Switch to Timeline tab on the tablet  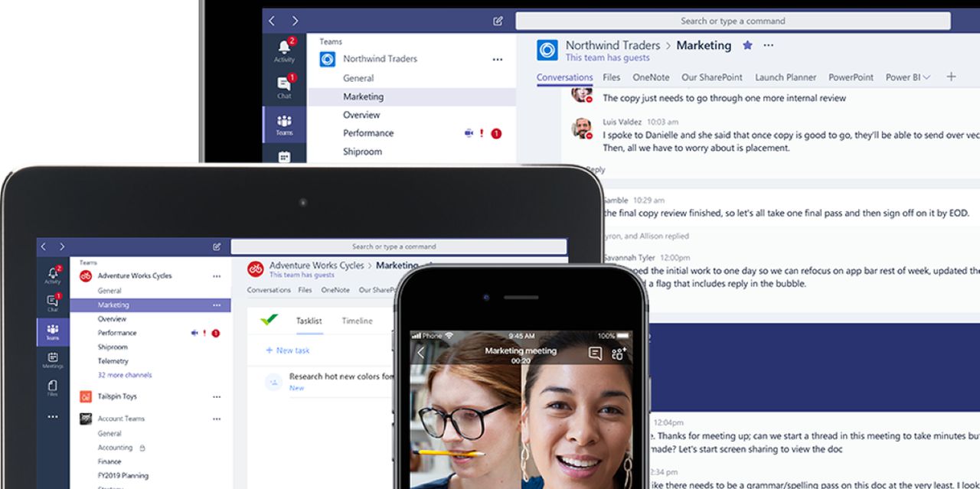coord(358,321)
